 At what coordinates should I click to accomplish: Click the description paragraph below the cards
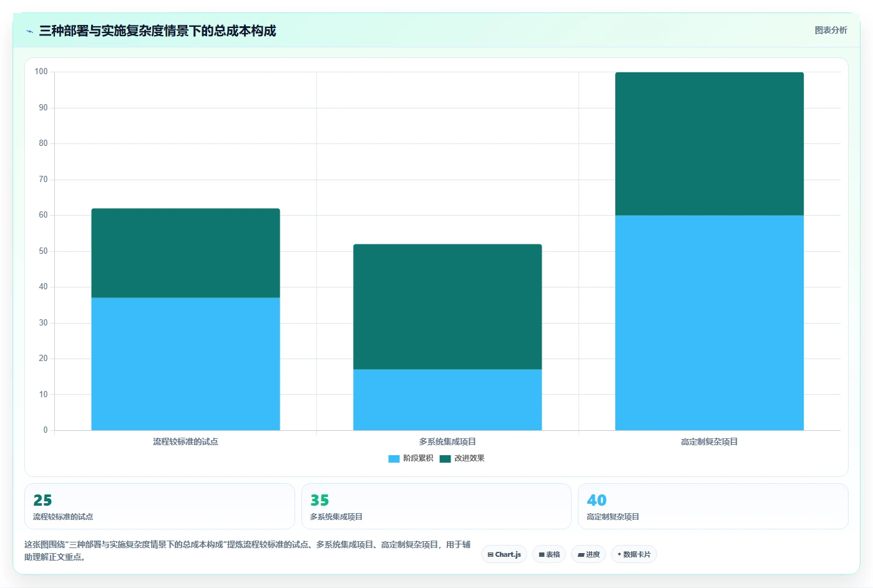[248, 551]
